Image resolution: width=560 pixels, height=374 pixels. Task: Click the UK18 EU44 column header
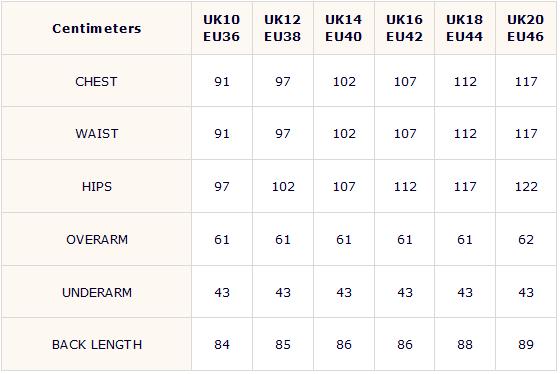(x=465, y=28)
